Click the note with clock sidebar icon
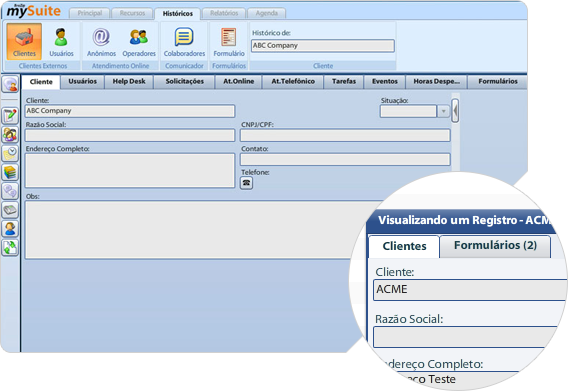This screenshot has width=568, height=391. pos(10,153)
